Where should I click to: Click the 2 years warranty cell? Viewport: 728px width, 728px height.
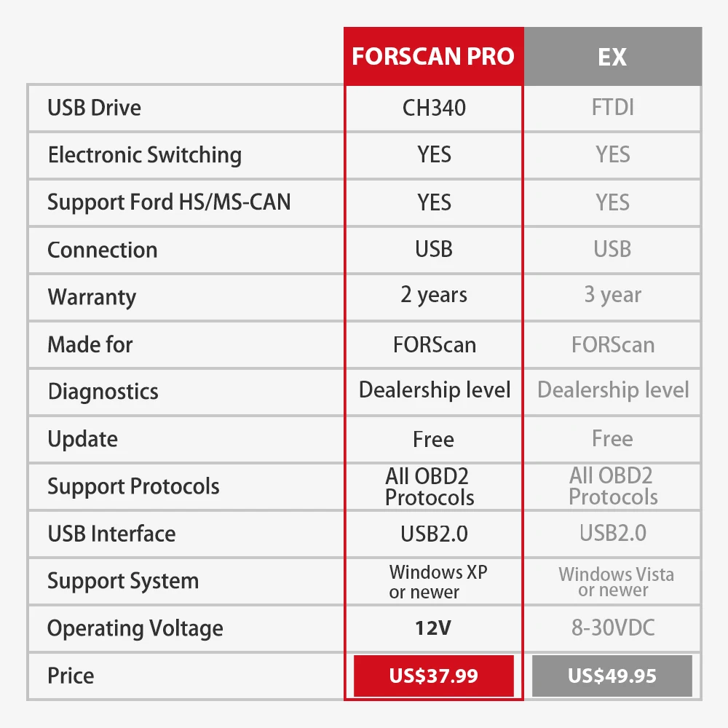click(434, 296)
